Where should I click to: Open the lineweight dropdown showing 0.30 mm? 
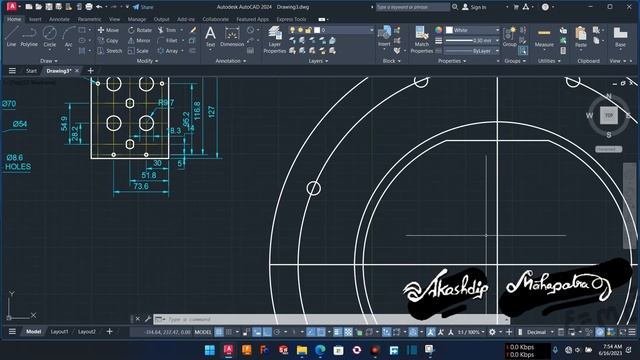coord(472,40)
